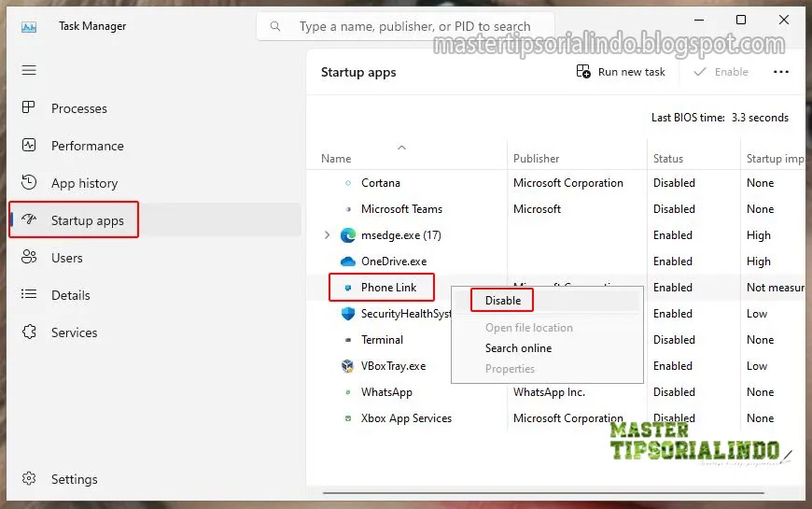
Task: Click the Phone Link row icon
Action: pyautogui.click(x=348, y=288)
